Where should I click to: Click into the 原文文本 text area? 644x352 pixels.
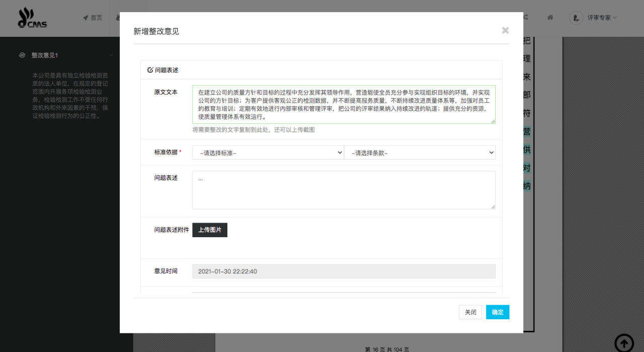tap(344, 104)
